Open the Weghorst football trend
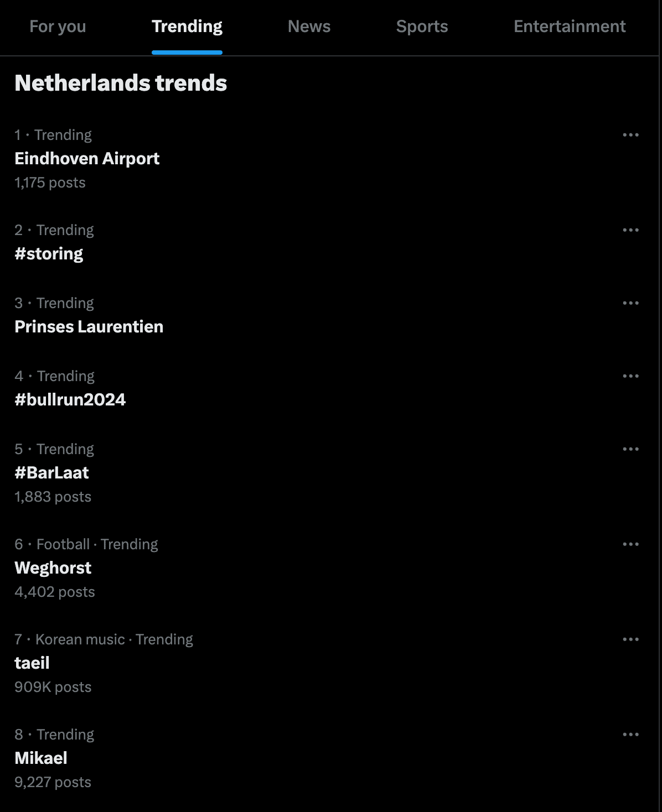The image size is (662, 812). (53, 568)
